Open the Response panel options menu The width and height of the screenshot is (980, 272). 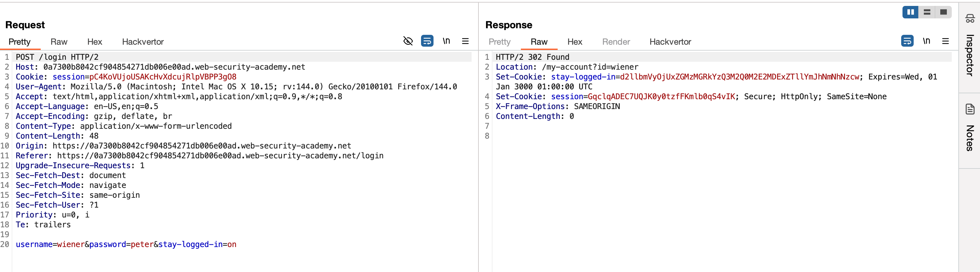click(x=945, y=41)
